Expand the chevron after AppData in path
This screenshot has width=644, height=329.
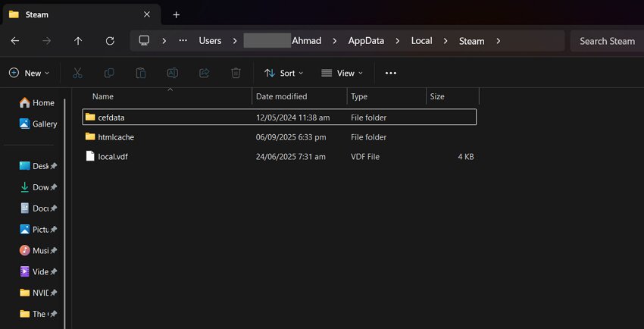(398, 41)
